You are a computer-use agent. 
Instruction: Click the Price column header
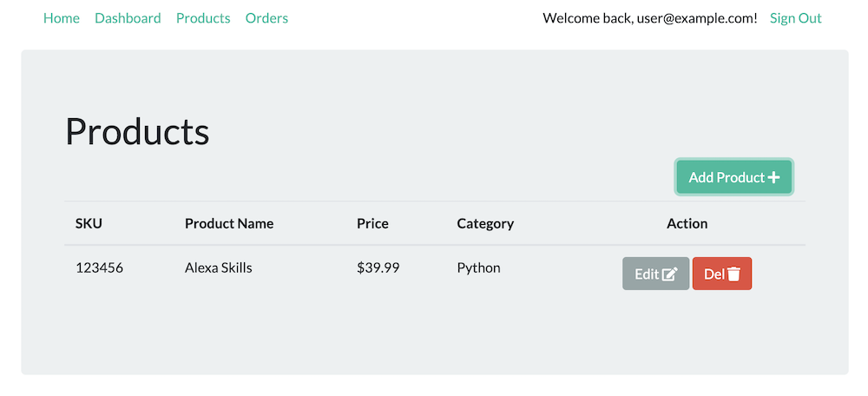(x=372, y=224)
